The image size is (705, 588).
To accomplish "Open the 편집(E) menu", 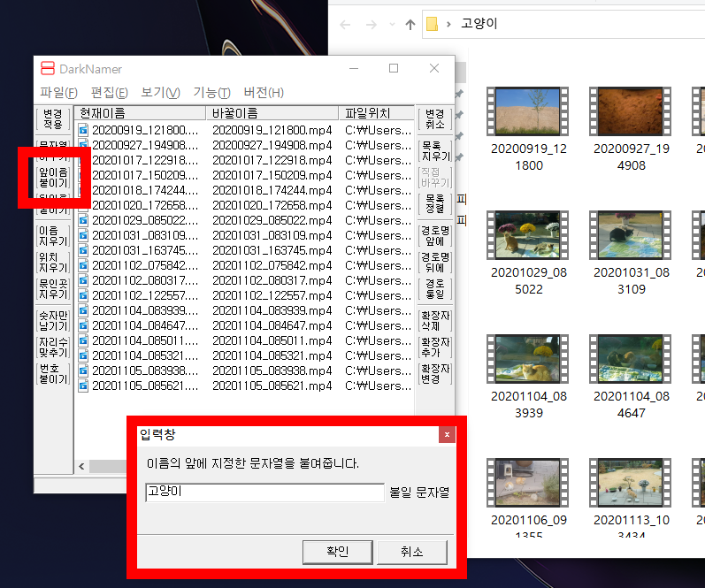I will click(x=110, y=93).
